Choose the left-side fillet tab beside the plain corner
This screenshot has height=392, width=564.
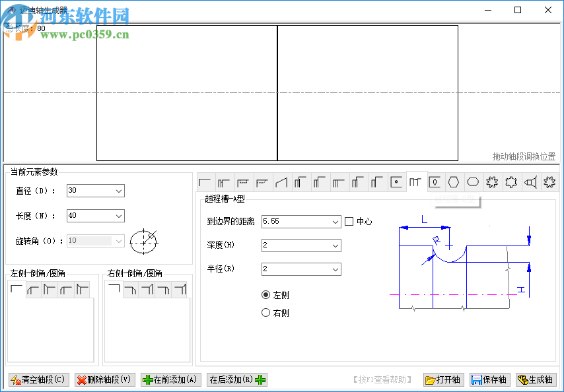[x=34, y=290]
